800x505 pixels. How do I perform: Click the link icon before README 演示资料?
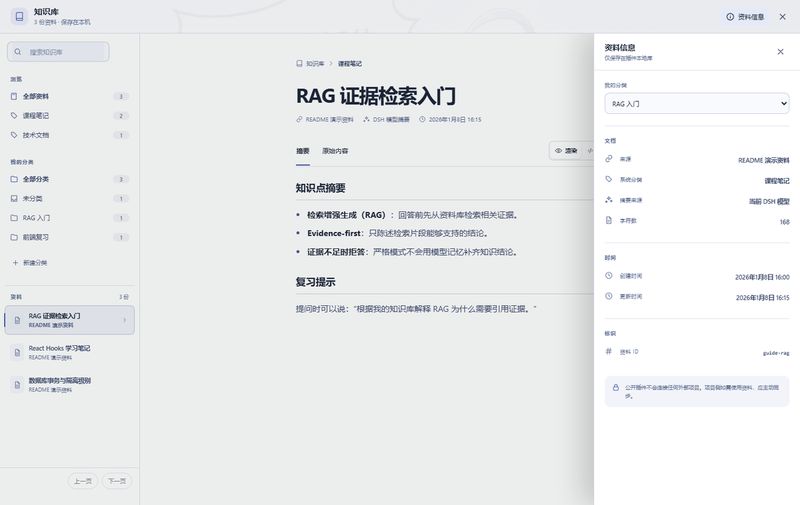pos(299,119)
